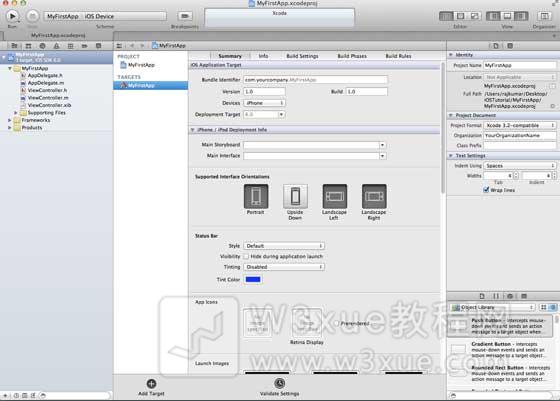Viewport: 560px width, 401px height.
Task: Select Portrait orientation icon
Action: [x=256, y=196]
